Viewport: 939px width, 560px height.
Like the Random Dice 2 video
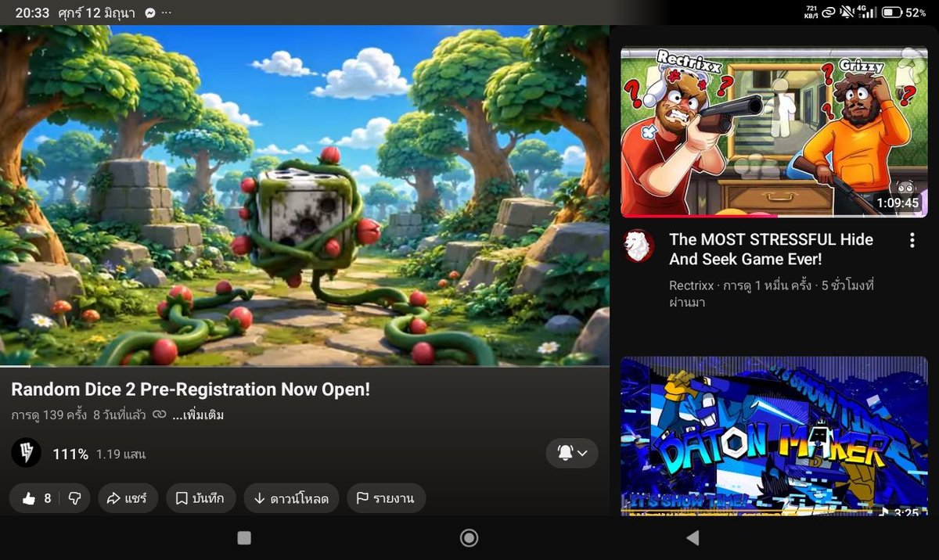[x=36, y=498]
